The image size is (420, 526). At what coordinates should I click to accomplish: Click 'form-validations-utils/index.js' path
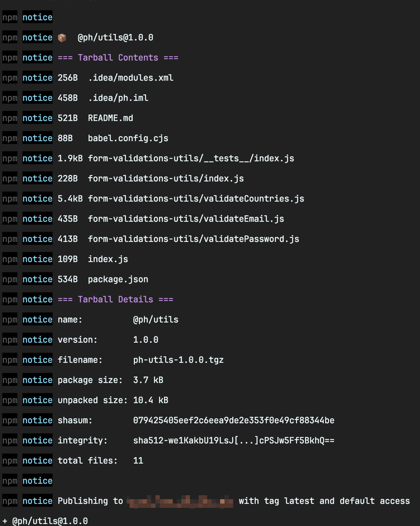pos(166,179)
